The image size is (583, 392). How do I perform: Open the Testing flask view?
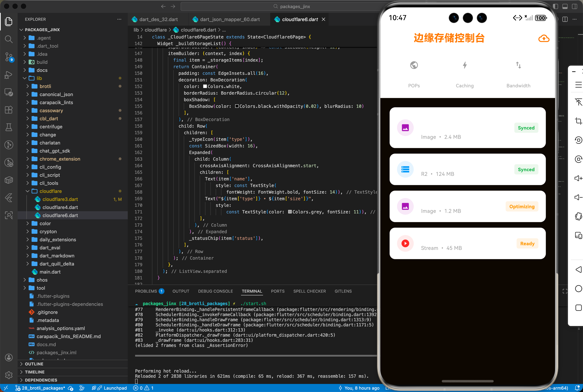pyautogui.click(x=9, y=127)
